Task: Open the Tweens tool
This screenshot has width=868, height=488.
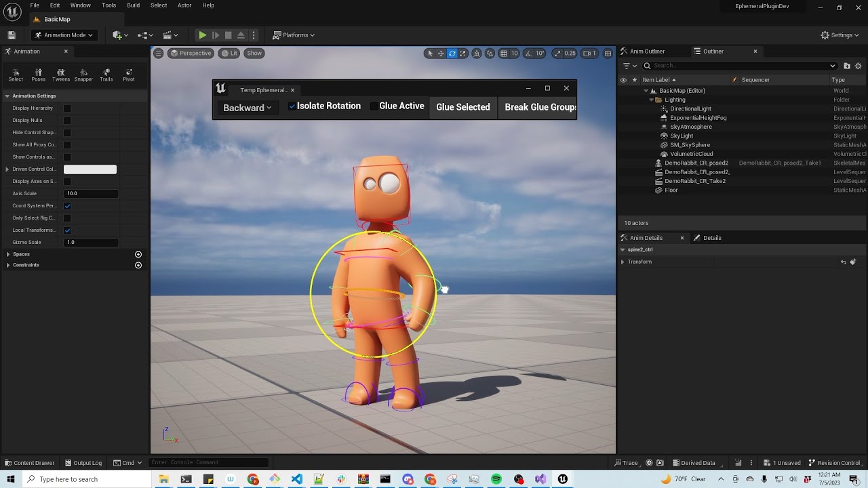Action: click(61, 75)
